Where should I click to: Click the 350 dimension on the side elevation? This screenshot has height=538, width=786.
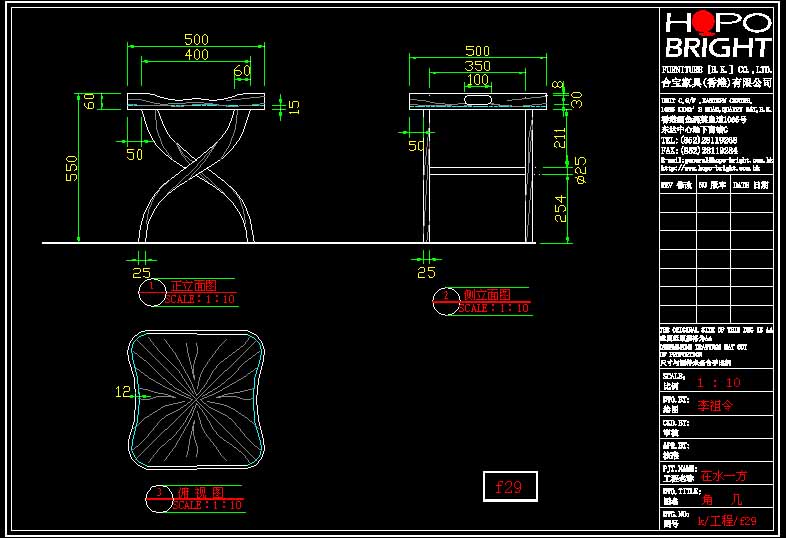point(477,66)
